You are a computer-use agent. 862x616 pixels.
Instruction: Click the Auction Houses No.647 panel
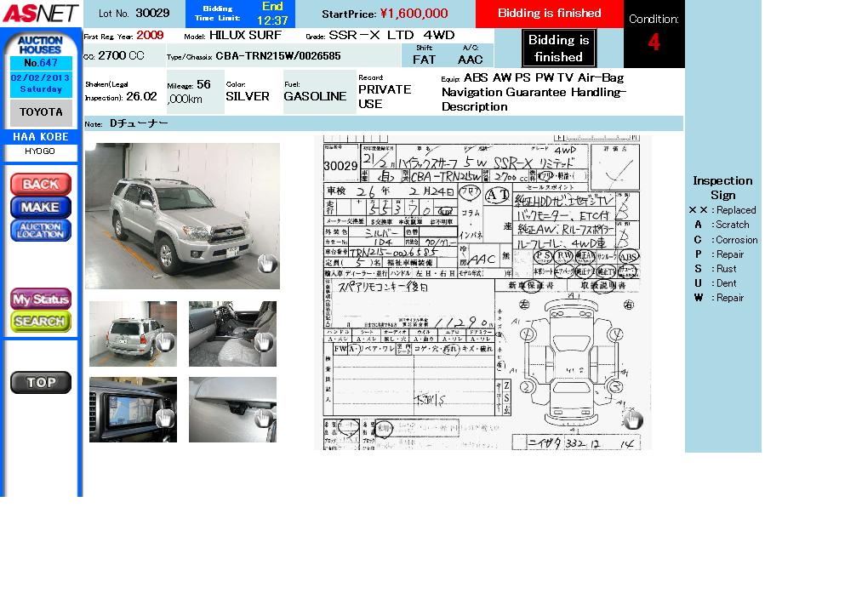pos(41,63)
